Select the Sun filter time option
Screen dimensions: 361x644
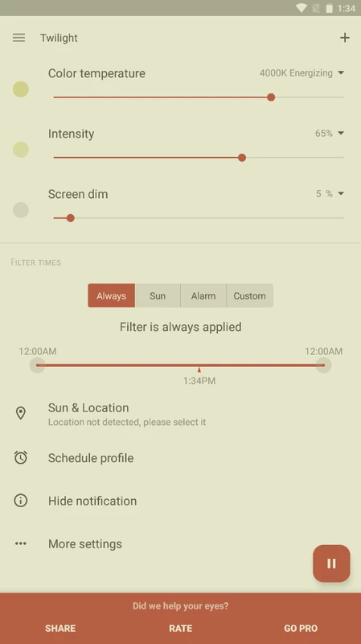[158, 295]
